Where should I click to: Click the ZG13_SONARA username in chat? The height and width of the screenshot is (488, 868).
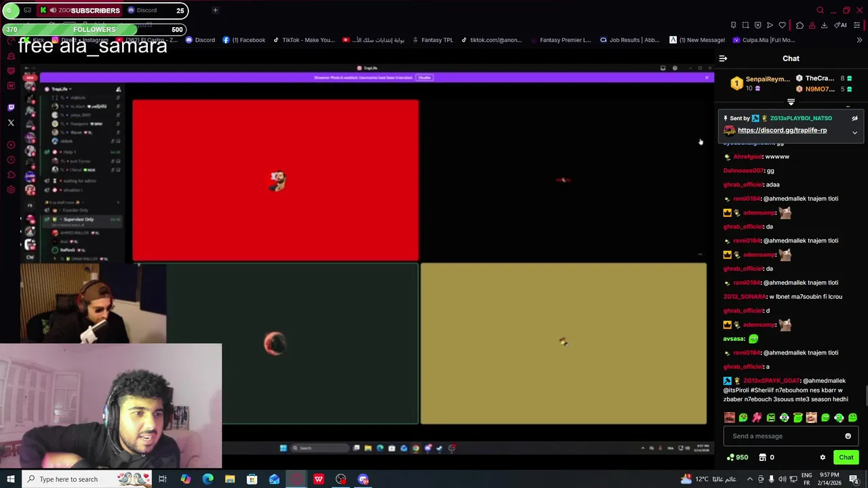[x=745, y=297]
